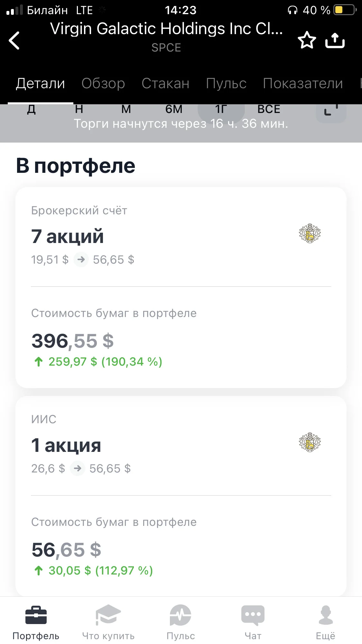Open the Показатели tab
The width and height of the screenshot is (362, 644).
click(303, 83)
